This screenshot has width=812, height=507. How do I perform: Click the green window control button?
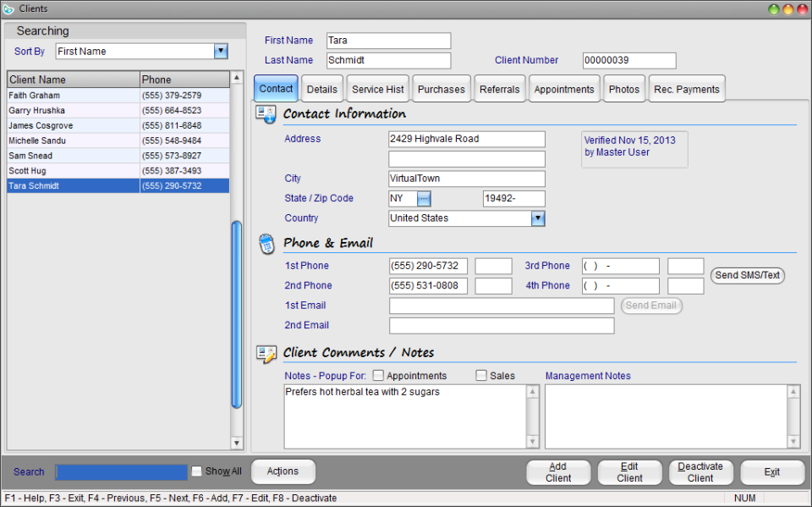pyautogui.click(x=774, y=9)
